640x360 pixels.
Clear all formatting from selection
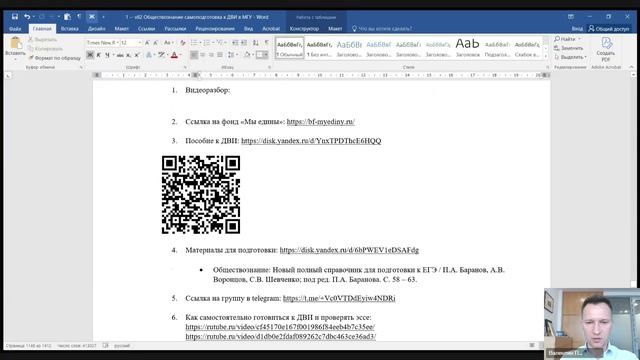[x=182, y=42]
